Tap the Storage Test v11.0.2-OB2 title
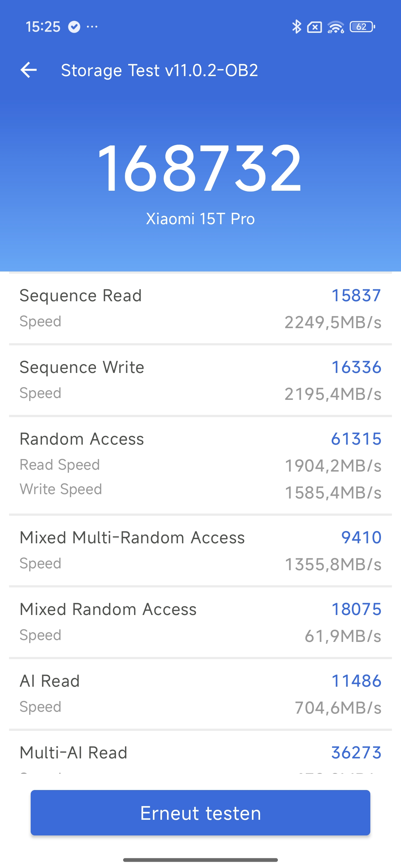 click(x=159, y=70)
